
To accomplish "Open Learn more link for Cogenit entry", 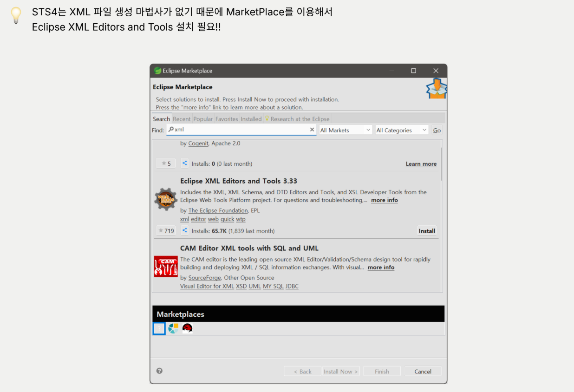I will [x=421, y=164].
